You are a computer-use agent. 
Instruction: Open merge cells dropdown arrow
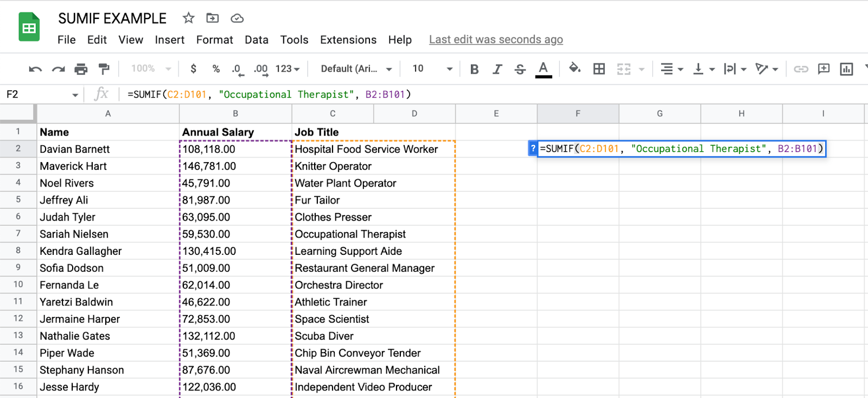coord(642,69)
